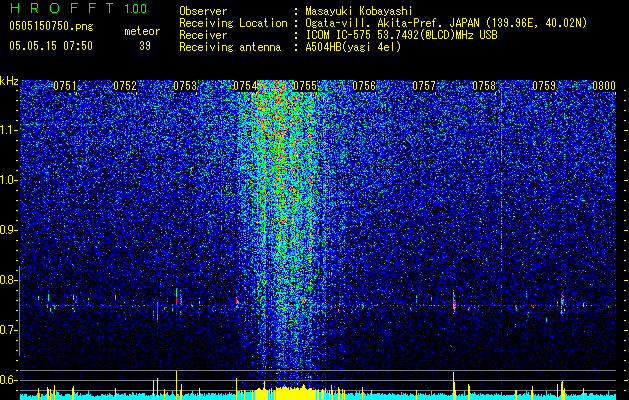Click the 0759 time marker
Screen dimensions: 629x400
coord(544,86)
